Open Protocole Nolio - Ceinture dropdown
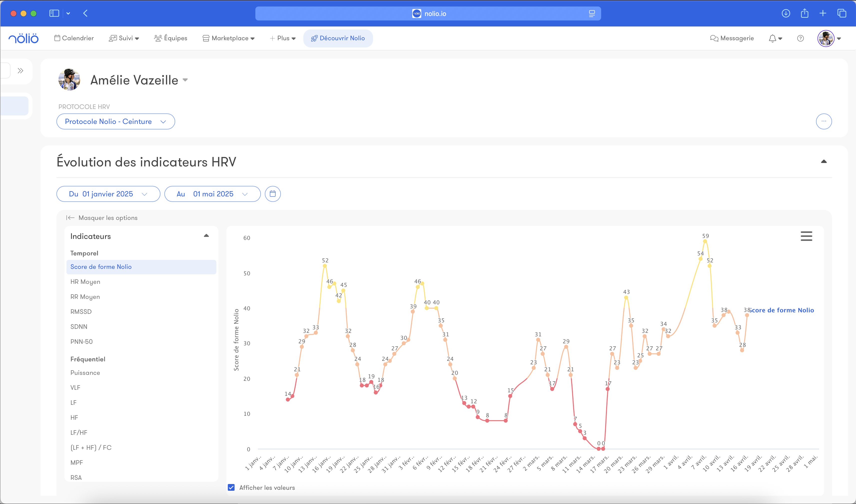This screenshot has height=504, width=856. pyautogui.click(x=115, y=122)
